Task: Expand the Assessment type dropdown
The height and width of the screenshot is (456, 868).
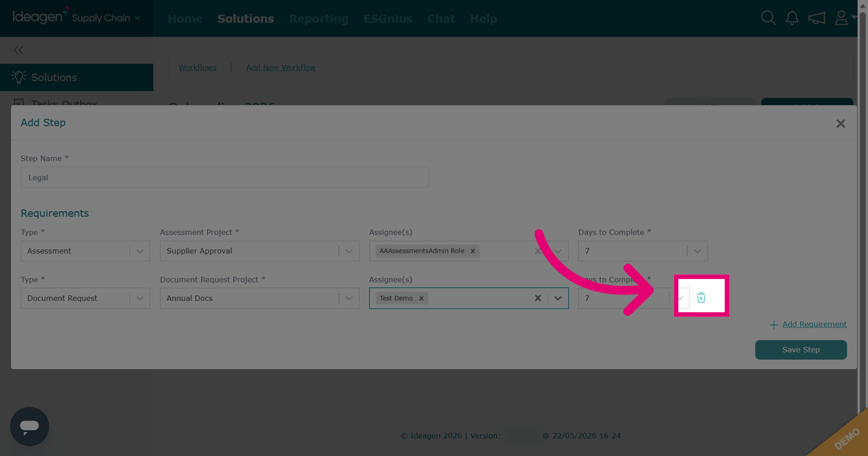Action: 140,251
